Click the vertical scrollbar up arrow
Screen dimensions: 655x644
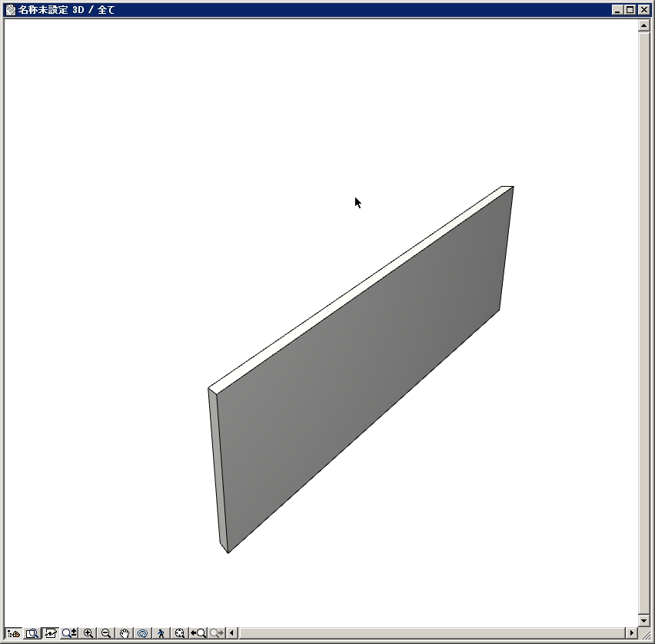pyautogui.click(x=643, y=26)
